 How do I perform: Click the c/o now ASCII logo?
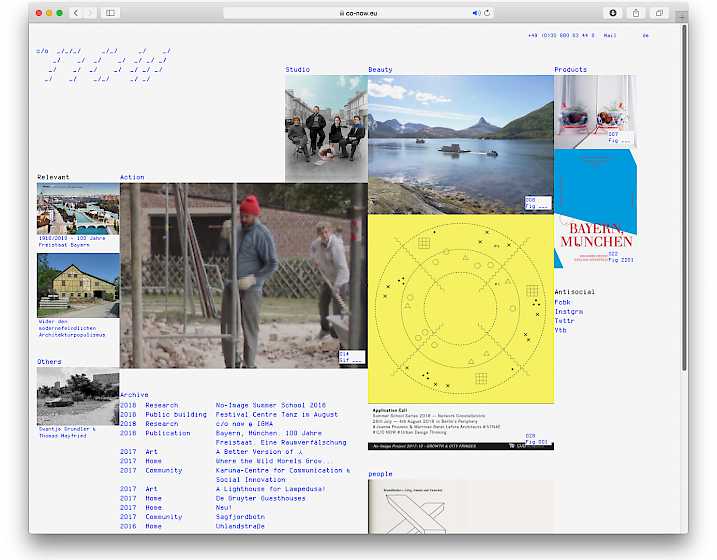click(103, 65)
